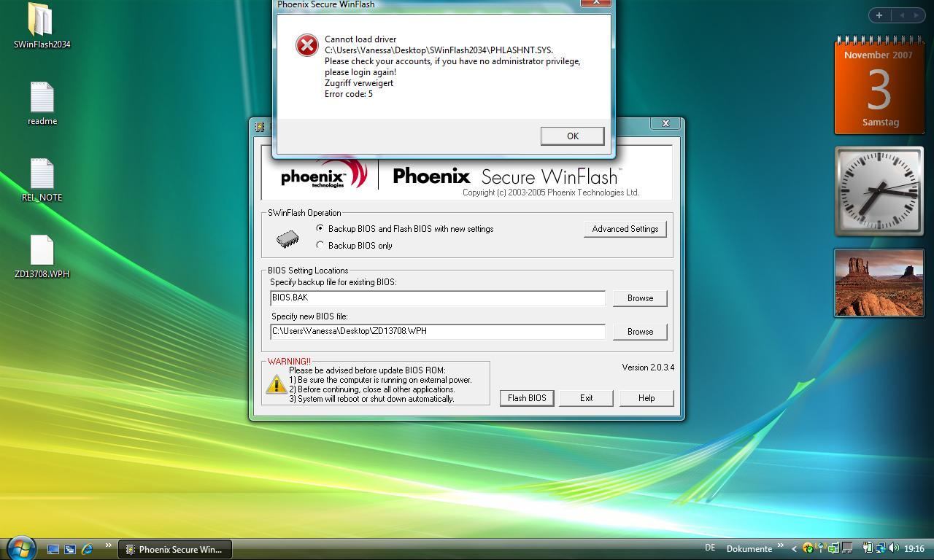Open the Windows Start orb
The height and width of the screenshot is (560, 934).
21,548
